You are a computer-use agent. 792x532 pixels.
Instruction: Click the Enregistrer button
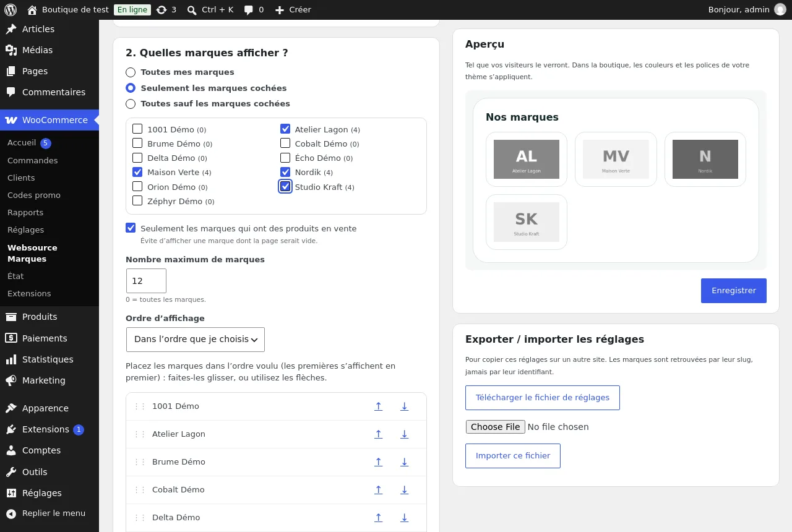(734, 291)
